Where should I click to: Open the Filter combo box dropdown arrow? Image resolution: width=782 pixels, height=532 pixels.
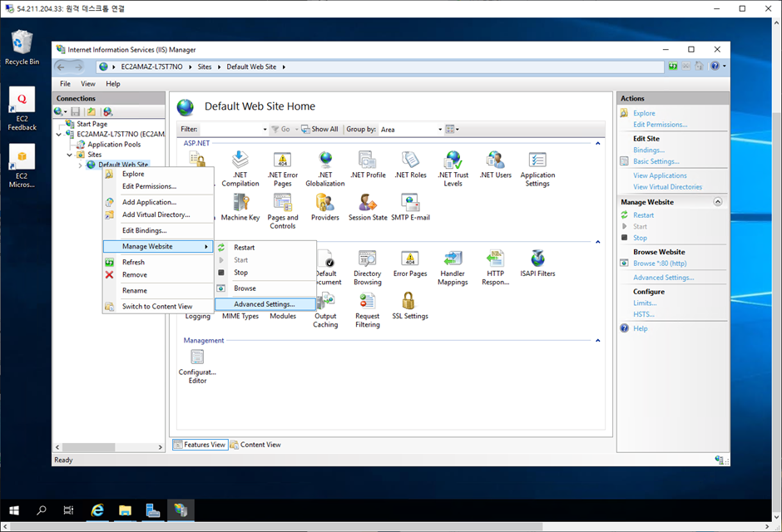265,129
